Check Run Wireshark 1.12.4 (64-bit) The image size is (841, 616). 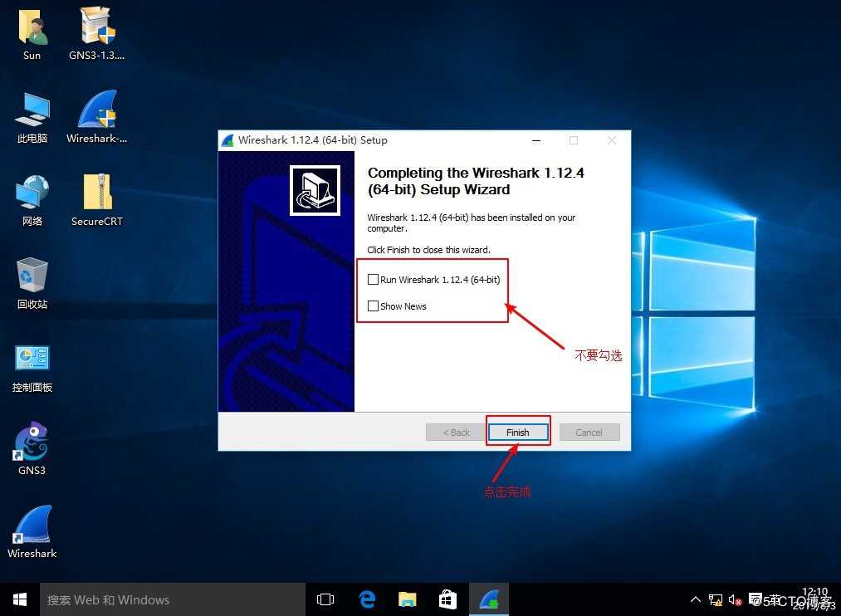coord(373,279)
